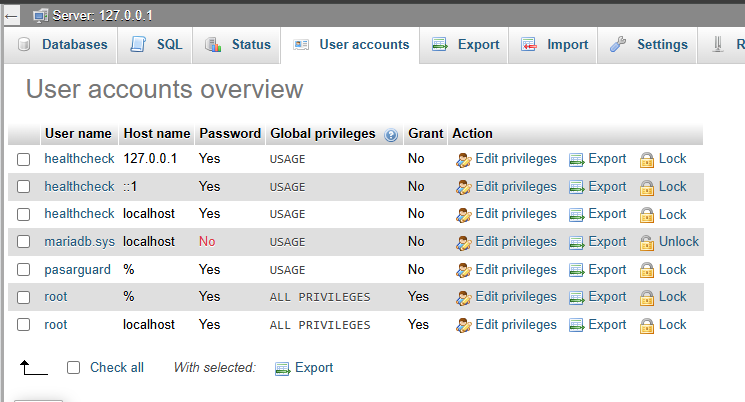Click Unlock padlock icon for mariadb.sys
This screenshot has width=745, height=402.
[x=647, y=242]
